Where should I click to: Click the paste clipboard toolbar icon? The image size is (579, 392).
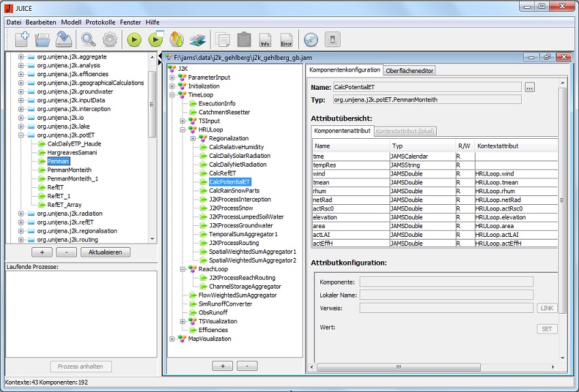click(x=244, y=39)
